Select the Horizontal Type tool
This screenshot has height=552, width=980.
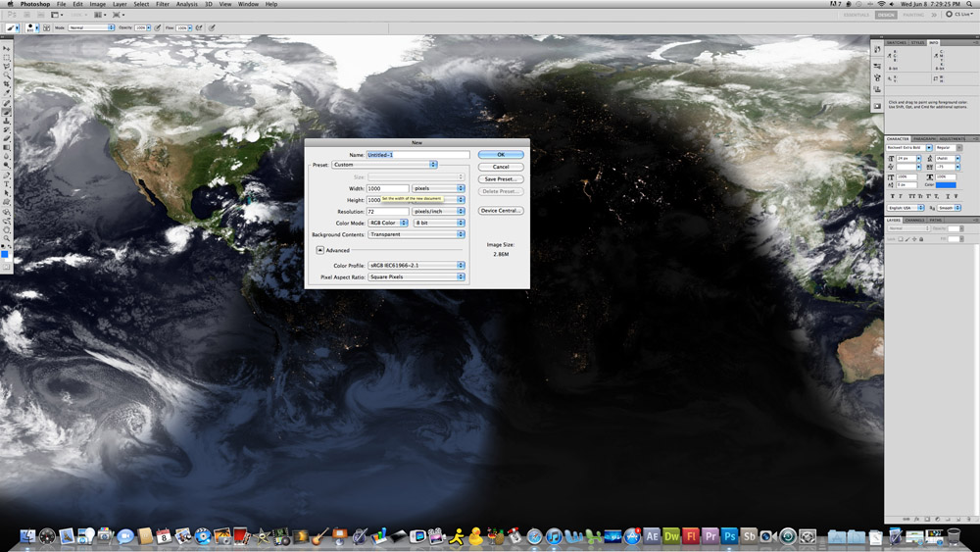pyautogui.click(x=7, y=184)
